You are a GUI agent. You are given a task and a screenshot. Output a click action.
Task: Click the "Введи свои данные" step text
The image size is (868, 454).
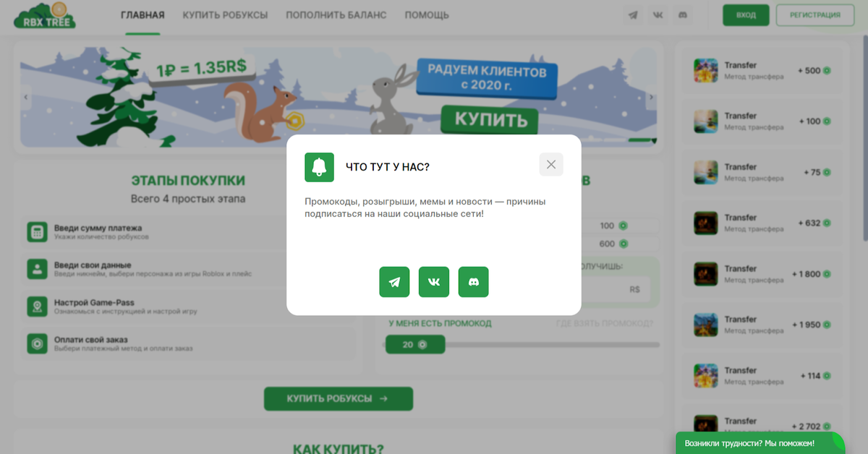click(x=93, y=265)
